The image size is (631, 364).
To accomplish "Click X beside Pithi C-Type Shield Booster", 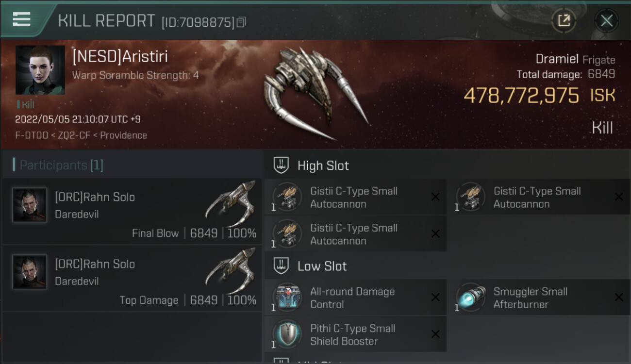I will pyautogui.click(x=435, y=334).
